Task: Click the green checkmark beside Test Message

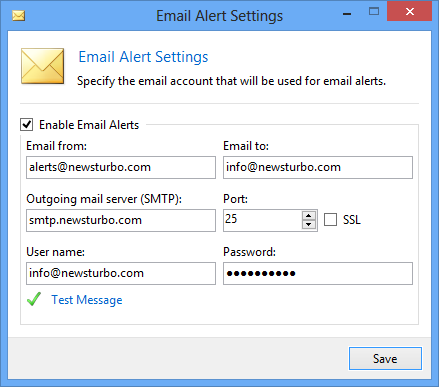Action: tap(34, 299)
